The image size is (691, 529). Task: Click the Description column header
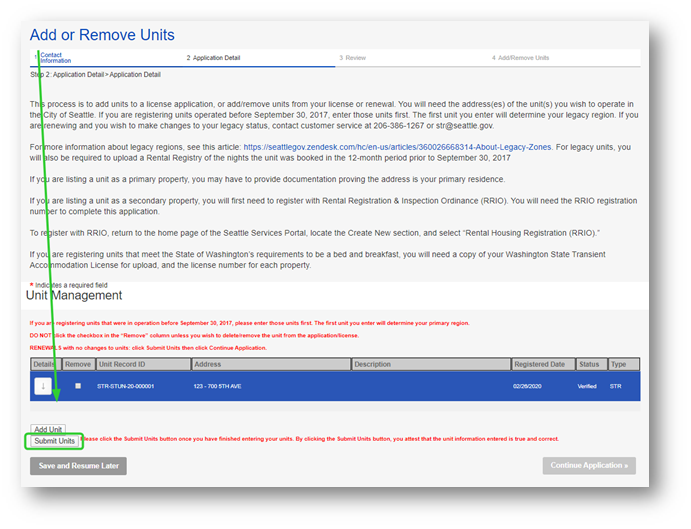pos(372,364)
